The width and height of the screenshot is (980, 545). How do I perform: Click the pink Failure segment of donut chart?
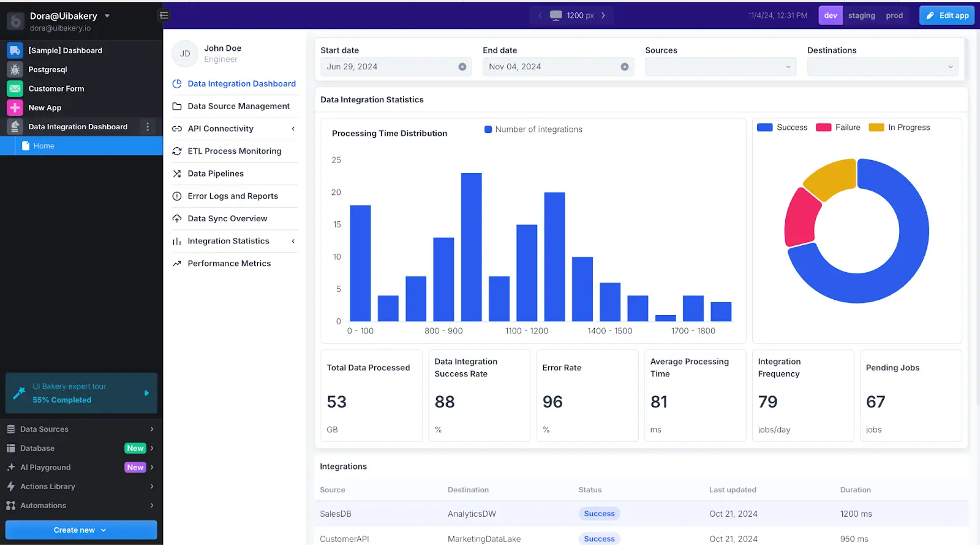click(801, 218)
